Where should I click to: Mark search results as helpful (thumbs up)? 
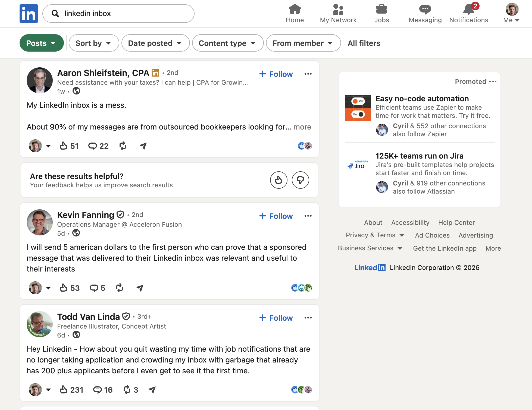click(279, 180)
